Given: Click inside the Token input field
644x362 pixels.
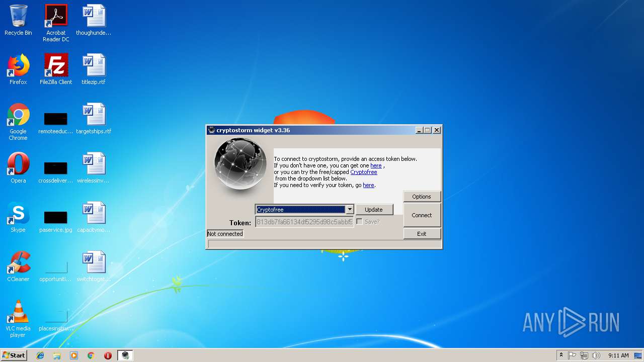Looking at the screenshot, I should click(304, 222).
